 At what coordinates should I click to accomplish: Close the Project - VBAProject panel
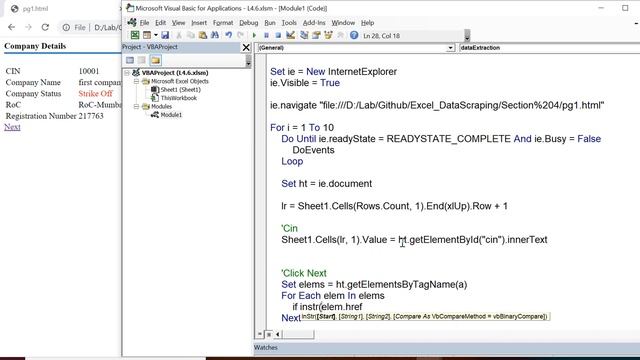[246, 47]
